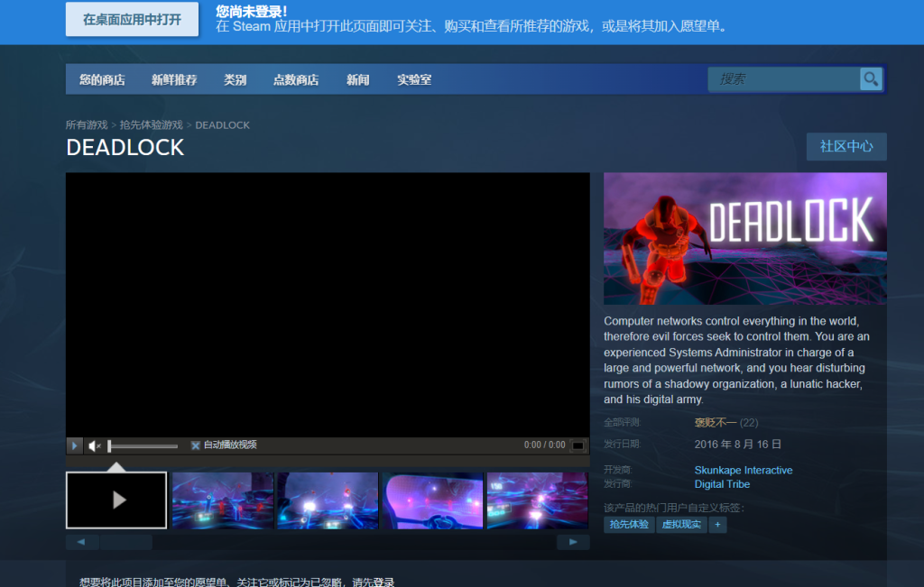Open the second screenshot thumbnail after the video

(x=328, y=500)
